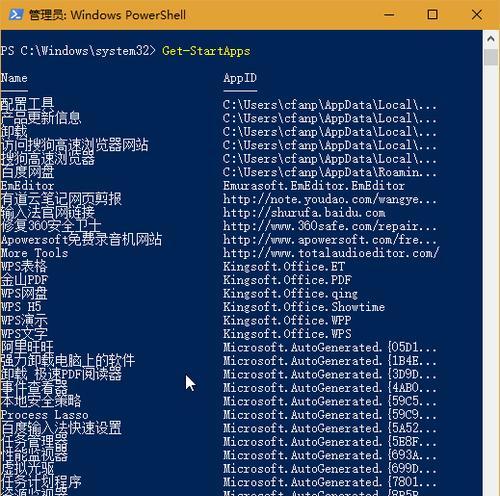Click the 本地安全策略 name entry
The height and width of the screenshot is (496, 500).
click(41, 401)
